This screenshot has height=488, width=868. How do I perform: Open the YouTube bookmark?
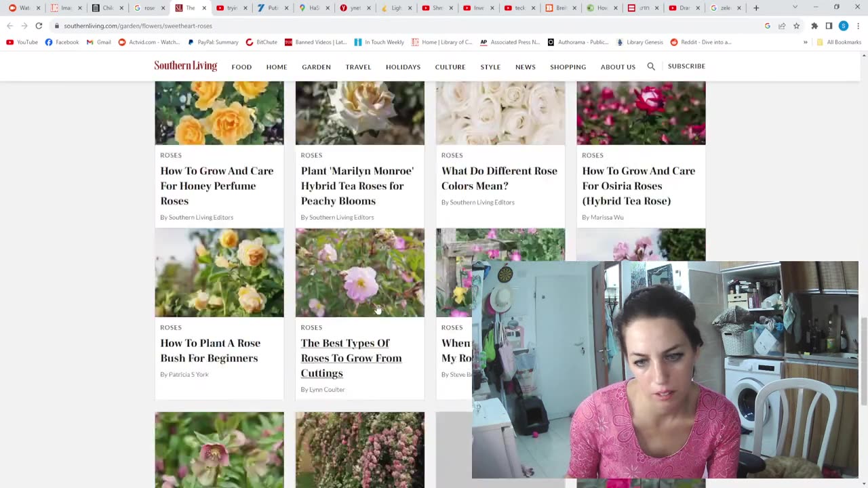pos(22,42)
